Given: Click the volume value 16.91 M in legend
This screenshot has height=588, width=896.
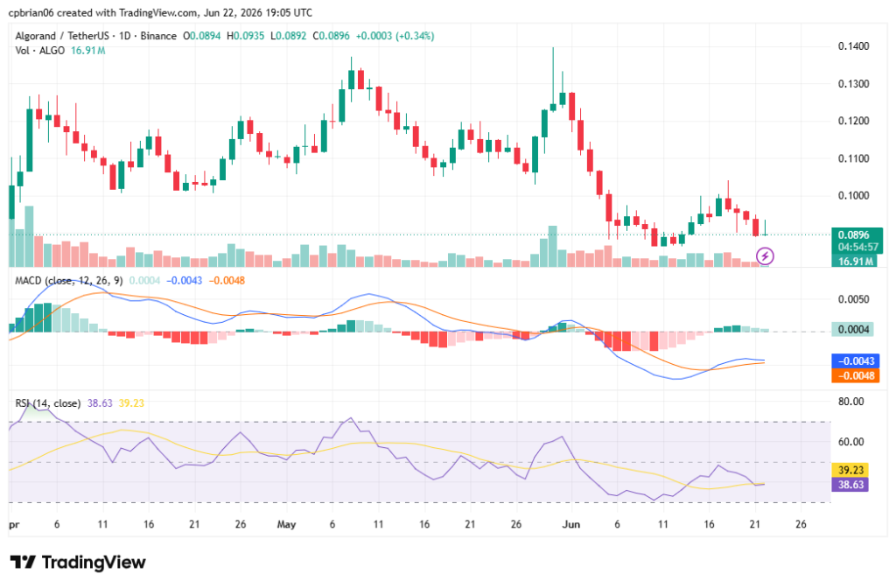Looking at the screenshot, I should [x=88, y=50].
